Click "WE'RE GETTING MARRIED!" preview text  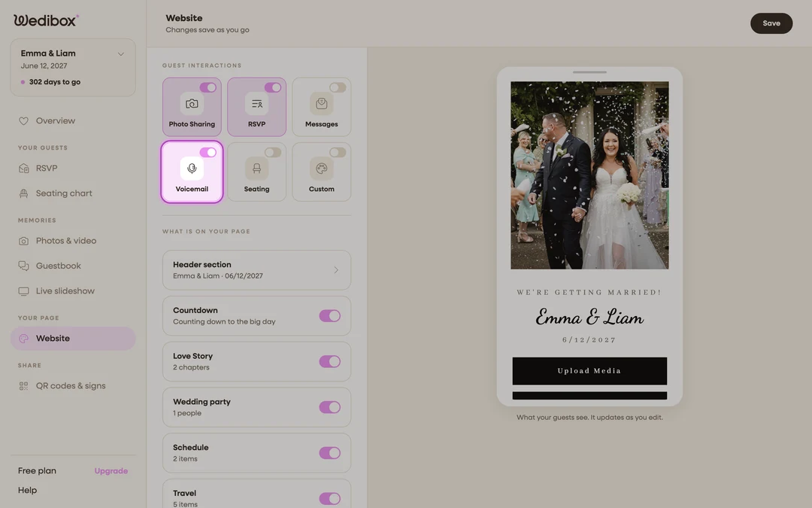[589, 292]
